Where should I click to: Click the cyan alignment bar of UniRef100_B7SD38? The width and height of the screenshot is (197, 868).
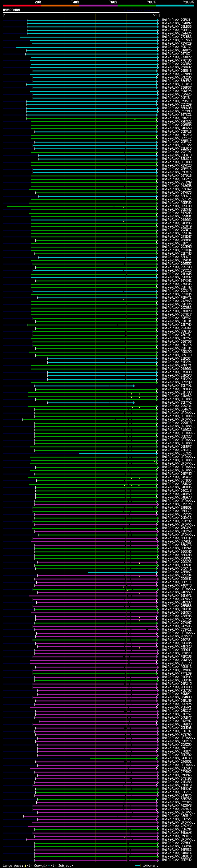(103, 372)
